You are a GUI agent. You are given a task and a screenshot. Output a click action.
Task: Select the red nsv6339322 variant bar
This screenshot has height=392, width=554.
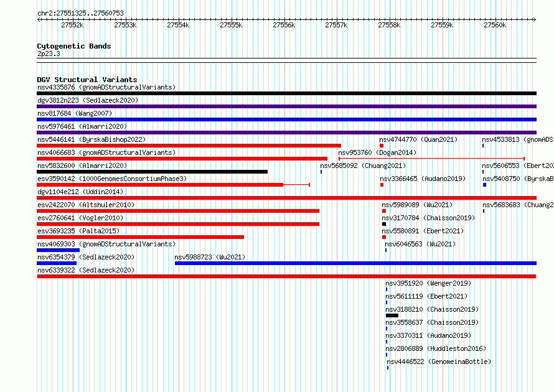286,276
